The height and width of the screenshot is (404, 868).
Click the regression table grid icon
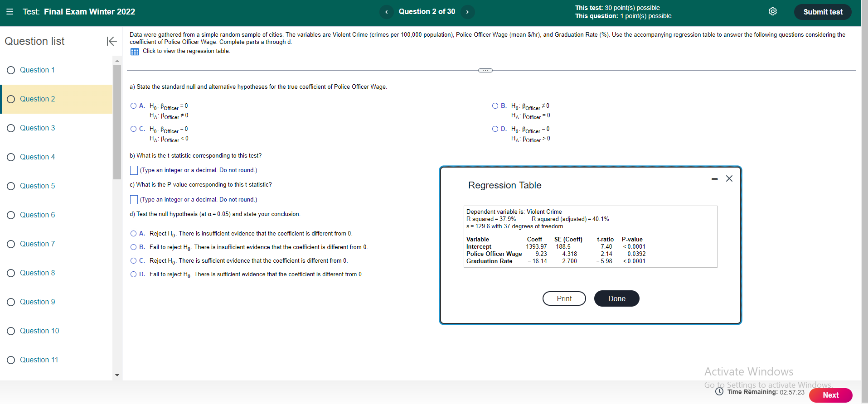point(135,52)
